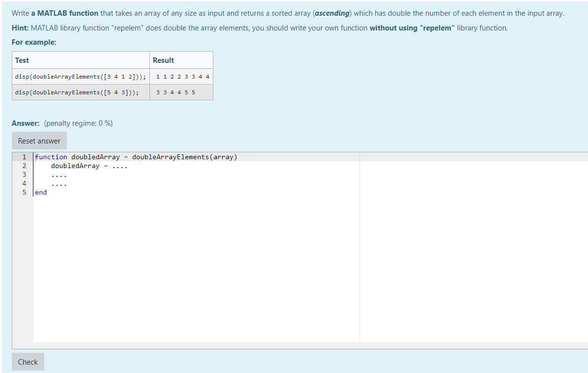Click the result cell showing 3 3 4 4 5 5
This screenshot has width=588, height=373.
click(174, 92)
